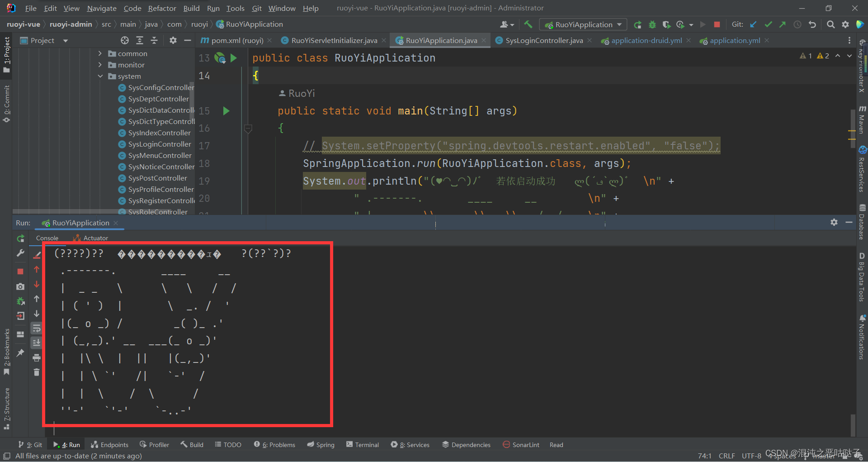Open Search Everywhere magnifier icon

(x=830, y=24)
